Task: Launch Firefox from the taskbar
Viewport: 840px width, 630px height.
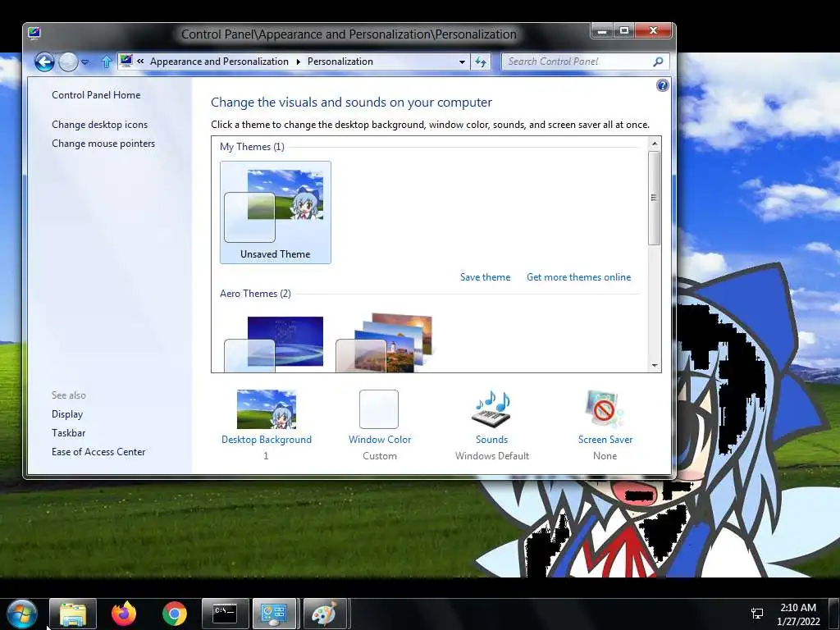Action: tap(124, 614)
